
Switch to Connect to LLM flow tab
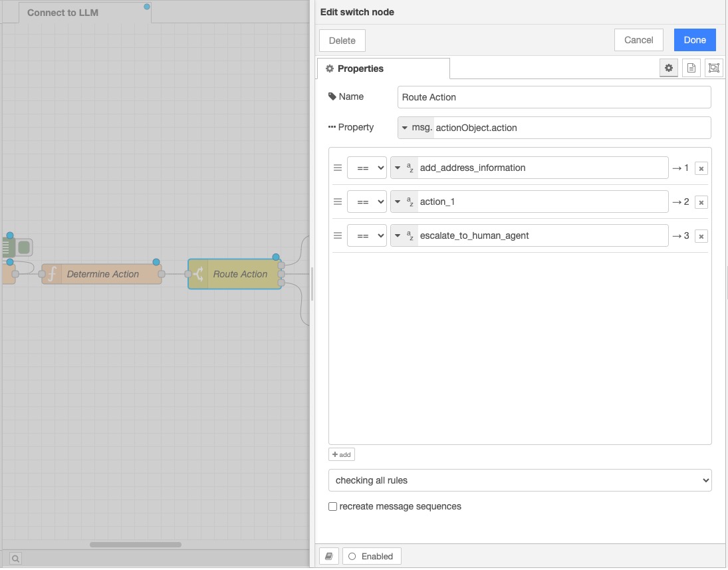point(62,12)
